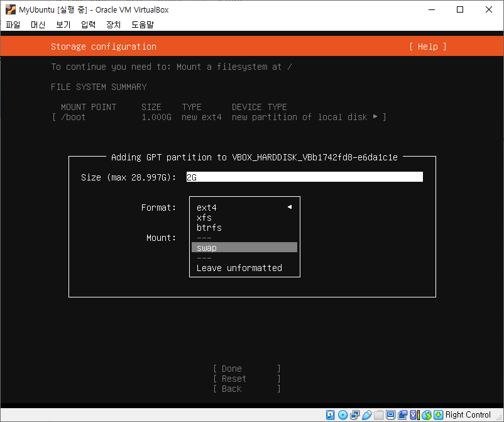Choose swap in the Format list
The image size is (504, 422).
tap(244, 248)
